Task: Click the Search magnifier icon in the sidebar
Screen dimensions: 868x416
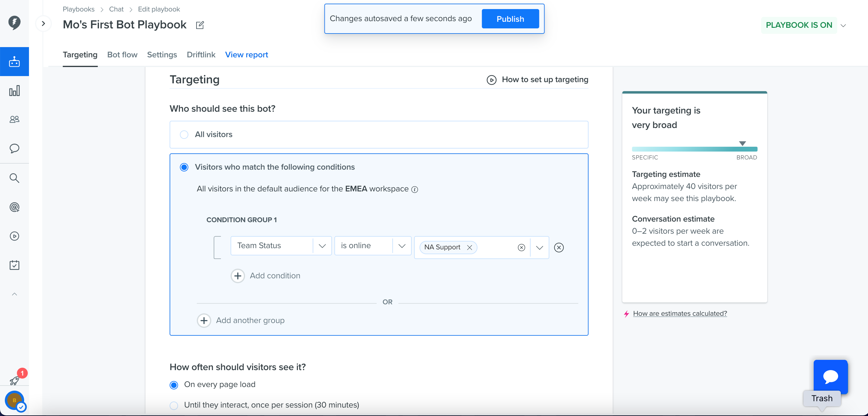Action: click(14, 178)
